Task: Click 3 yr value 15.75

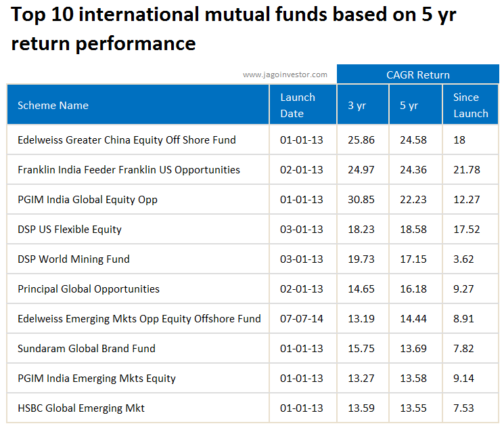Action: click(361, 349)
